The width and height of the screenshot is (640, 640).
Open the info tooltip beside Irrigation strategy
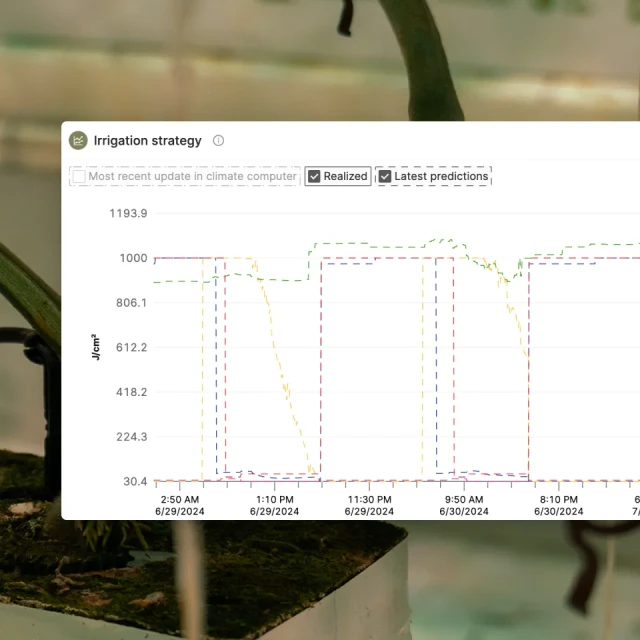(219, 141)
